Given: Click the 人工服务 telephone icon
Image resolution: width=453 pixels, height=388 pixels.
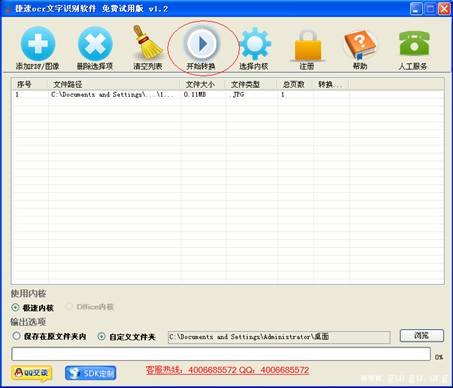Looking at the screenshot, I should [x=414, y=43].
